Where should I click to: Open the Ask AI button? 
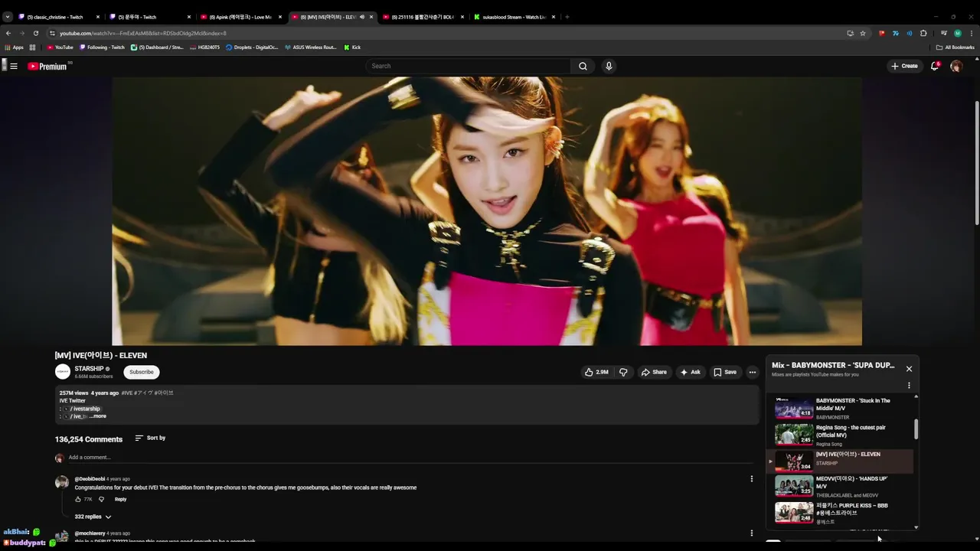tap(690, 372)
